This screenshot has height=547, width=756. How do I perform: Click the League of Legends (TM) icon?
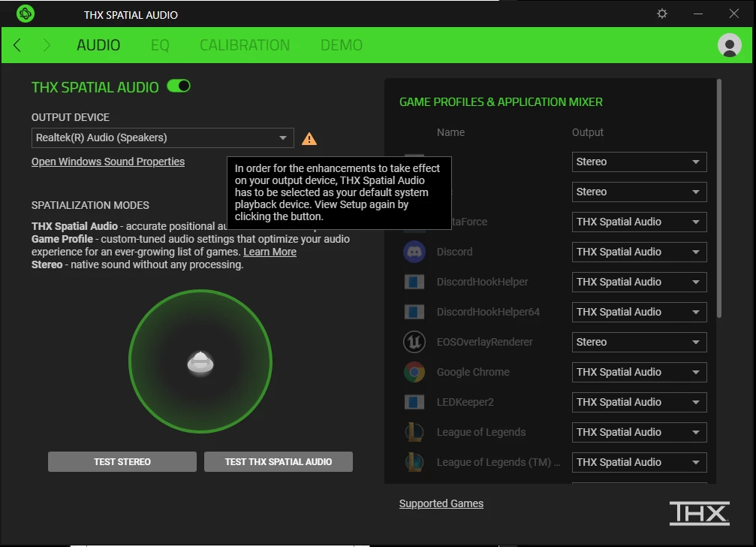pyautogui.click(x=414, y=462)
